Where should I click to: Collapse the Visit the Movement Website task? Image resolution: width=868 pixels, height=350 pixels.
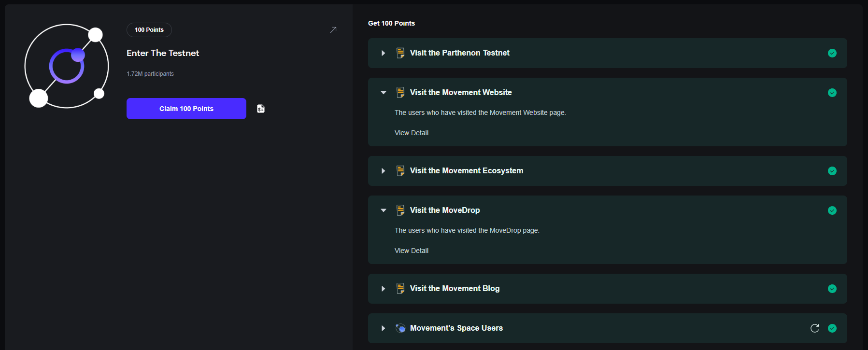(x=383, y=93)
